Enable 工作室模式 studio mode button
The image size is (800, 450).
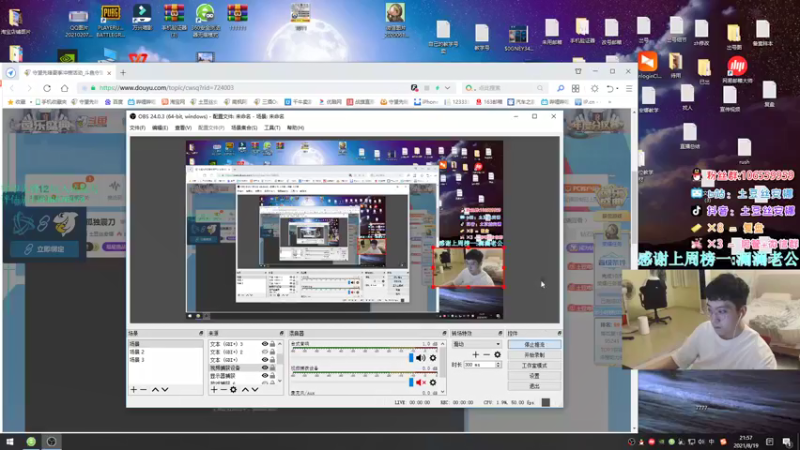(x=534, y=366)
